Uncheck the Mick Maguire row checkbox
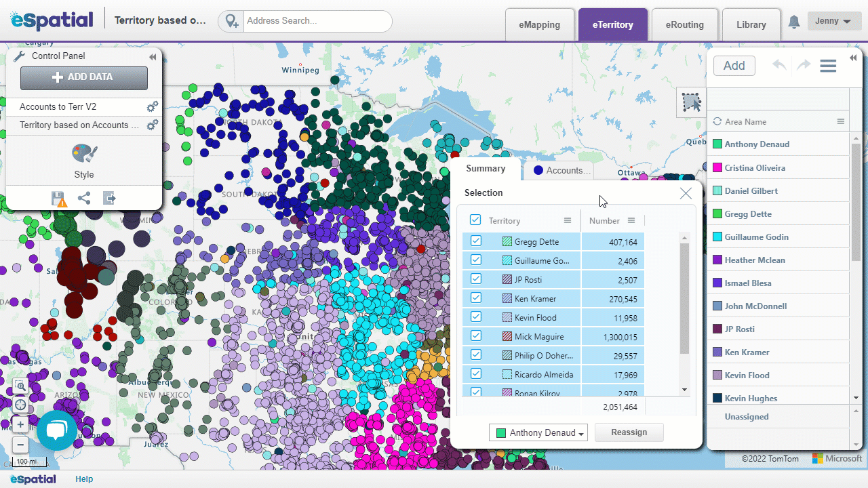Image resolution: width=868 pixels, height=488 pixels. point(475,336)
